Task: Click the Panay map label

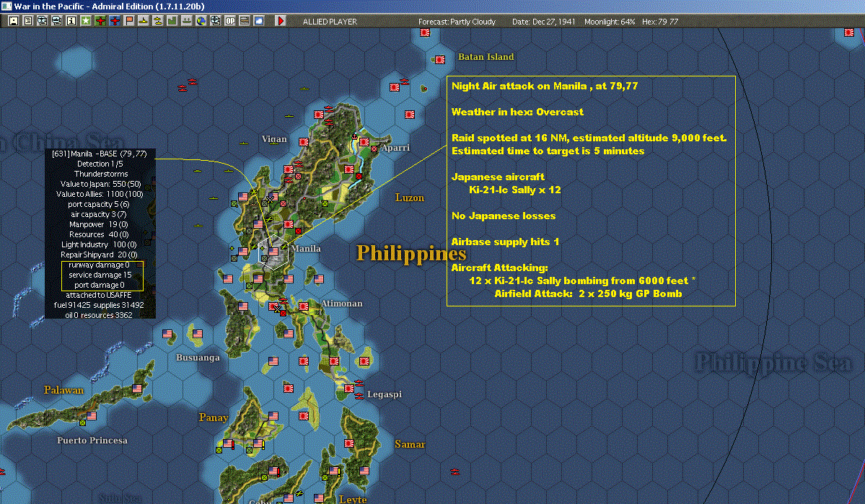Action: pyautogui.click(x=214, y=417)
